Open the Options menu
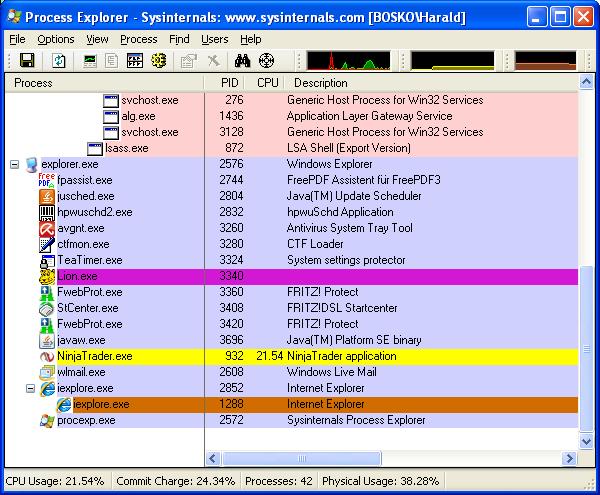 point(56,39)
